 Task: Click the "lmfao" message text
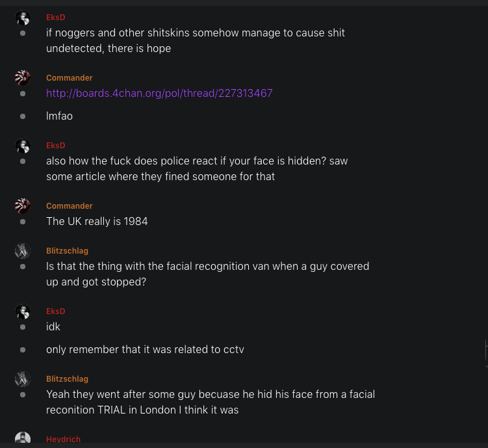tap(59, 116)
